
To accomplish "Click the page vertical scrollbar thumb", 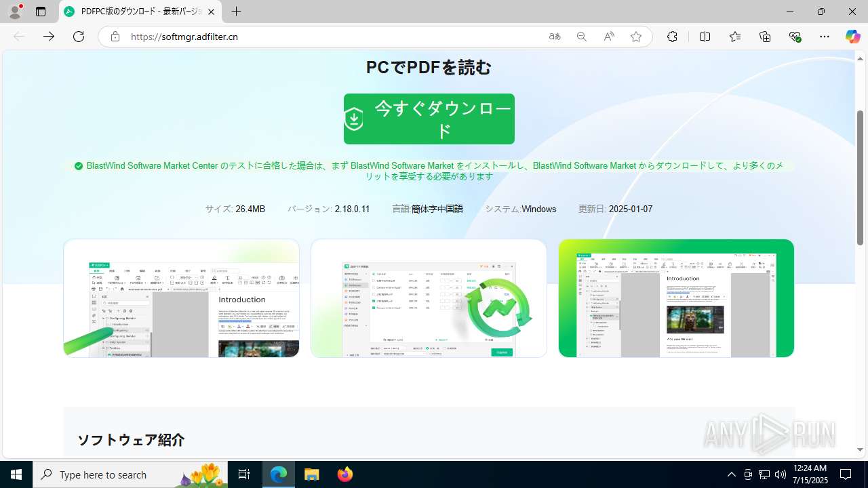I will 861,177.
